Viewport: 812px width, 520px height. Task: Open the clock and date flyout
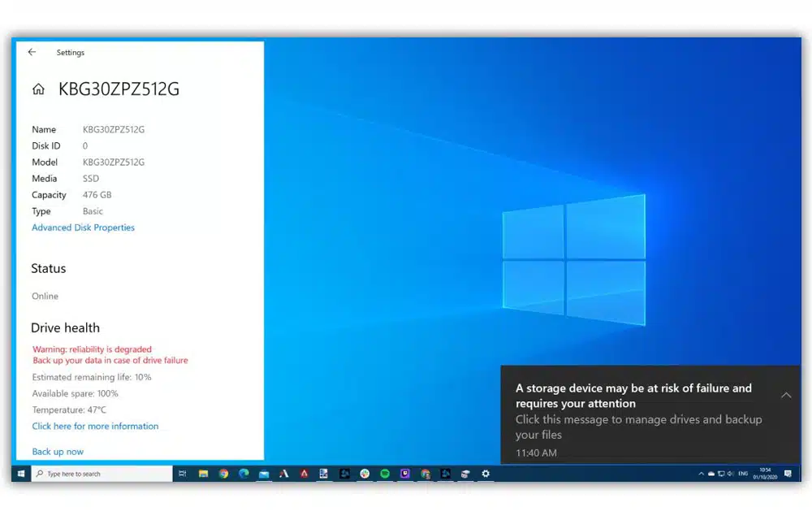click(765, 474)
